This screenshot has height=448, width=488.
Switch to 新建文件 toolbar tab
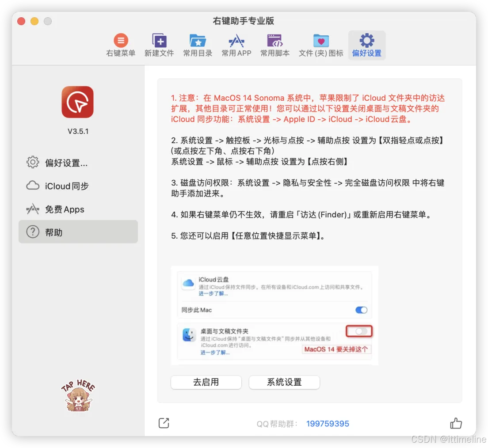tap(159, 45)
